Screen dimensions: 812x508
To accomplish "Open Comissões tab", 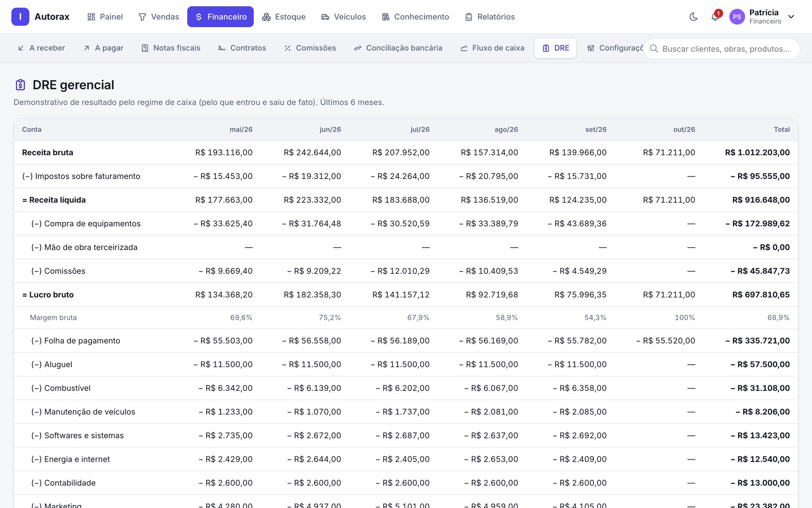I will pos(310,48).
